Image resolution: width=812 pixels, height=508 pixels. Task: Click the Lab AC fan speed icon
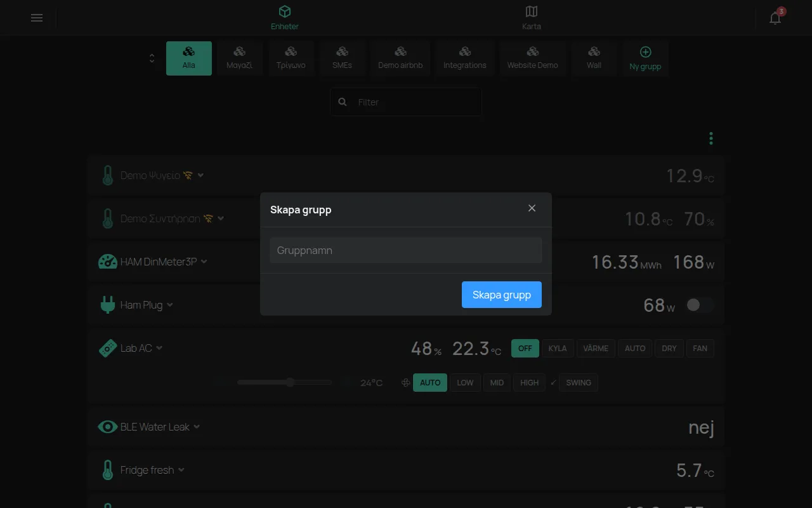405,383
